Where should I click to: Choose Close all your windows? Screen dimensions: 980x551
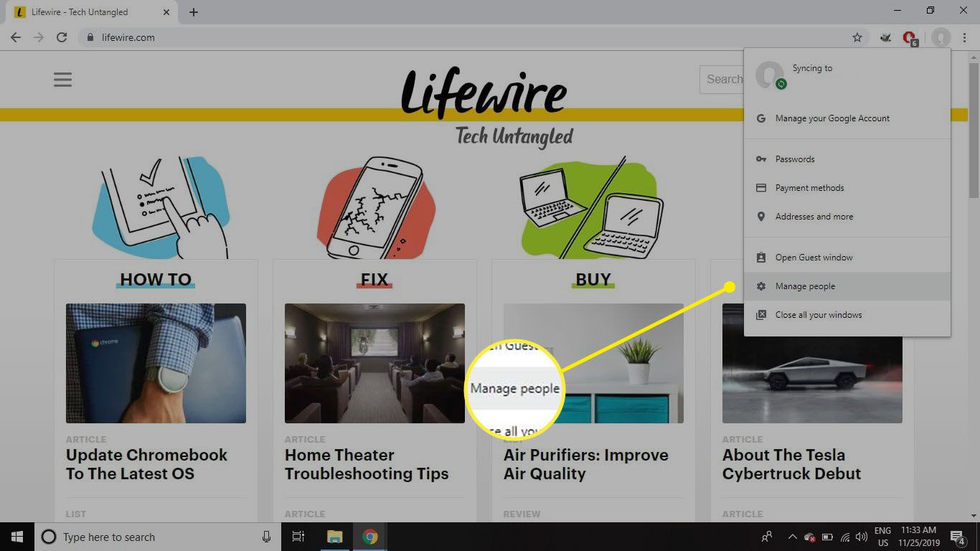pos(847,315)
